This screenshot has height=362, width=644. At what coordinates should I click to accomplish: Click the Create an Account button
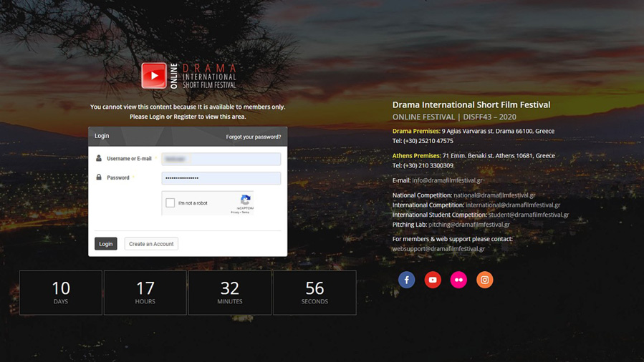pyautogui.click(x=151, y=244)
